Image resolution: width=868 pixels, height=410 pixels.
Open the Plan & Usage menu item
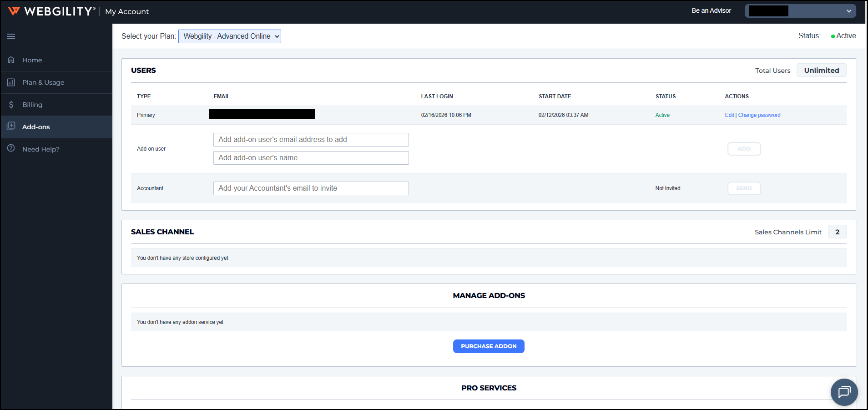point(43,82)
